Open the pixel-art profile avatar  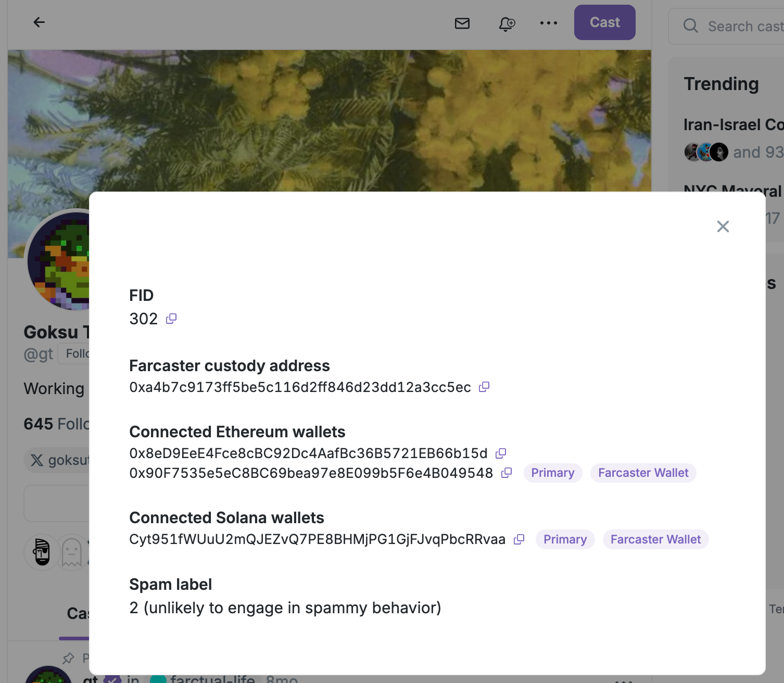[x=58, y=260]
